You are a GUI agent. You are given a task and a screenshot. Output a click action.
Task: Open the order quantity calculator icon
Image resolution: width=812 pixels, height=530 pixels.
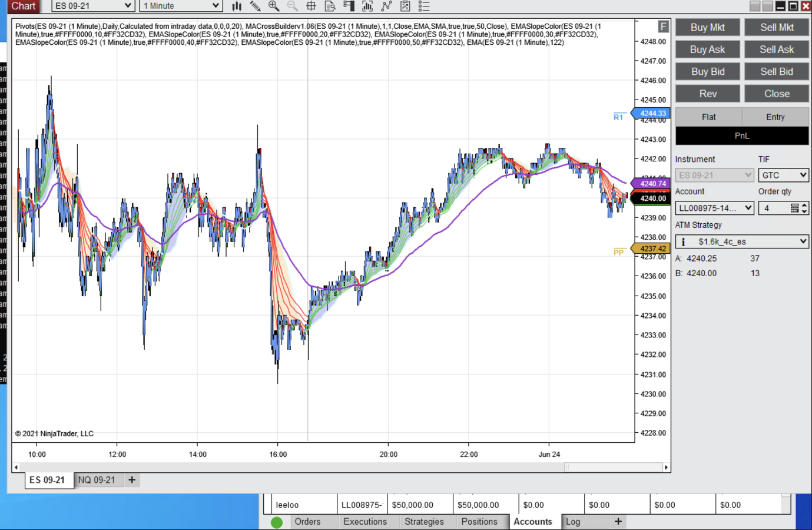pos(795,208)
